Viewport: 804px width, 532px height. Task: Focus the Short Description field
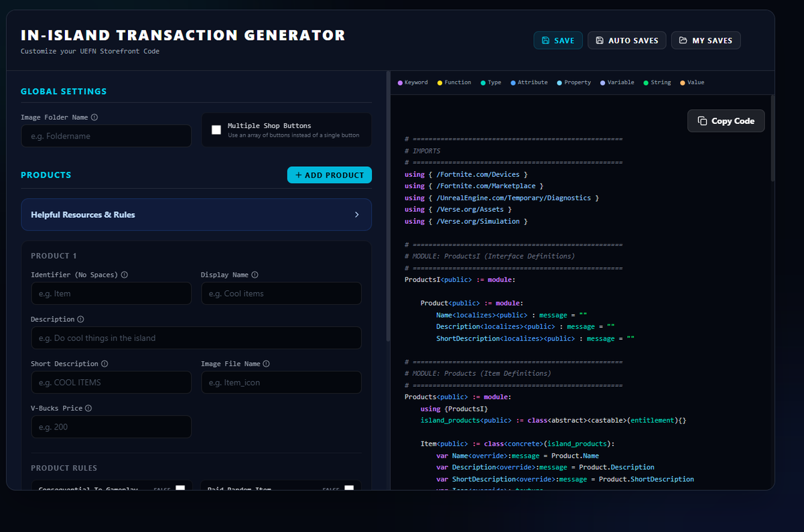click(111, 383)
